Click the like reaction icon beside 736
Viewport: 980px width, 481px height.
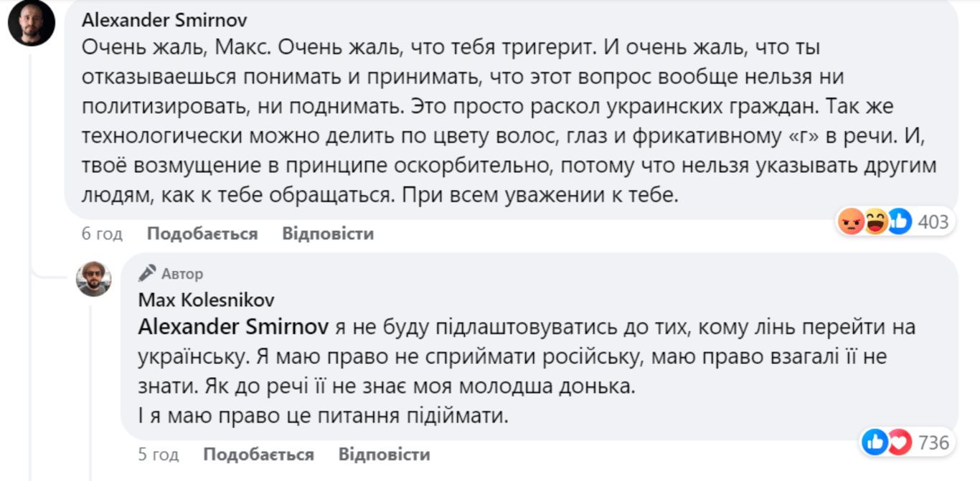(x=875, y=443)
